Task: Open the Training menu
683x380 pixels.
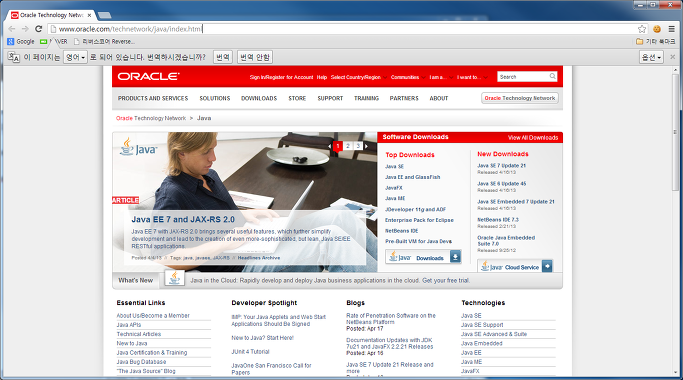Action: [366, 98]
